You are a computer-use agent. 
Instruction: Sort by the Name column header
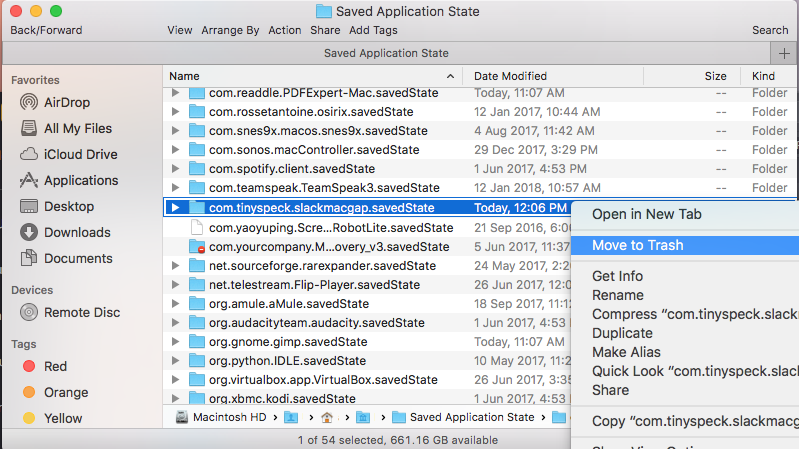tap(312, 76)
